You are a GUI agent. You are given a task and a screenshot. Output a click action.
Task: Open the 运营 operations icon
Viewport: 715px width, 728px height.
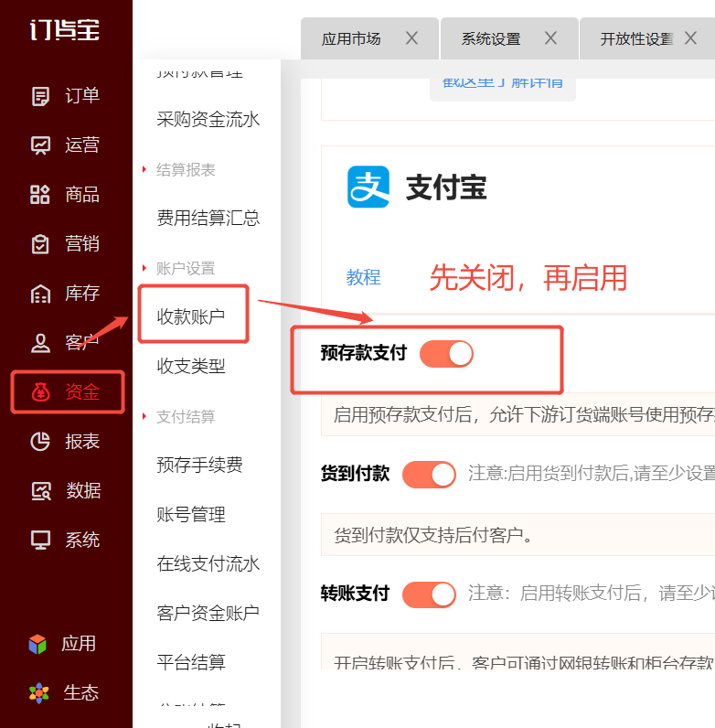tap(40, 145)
